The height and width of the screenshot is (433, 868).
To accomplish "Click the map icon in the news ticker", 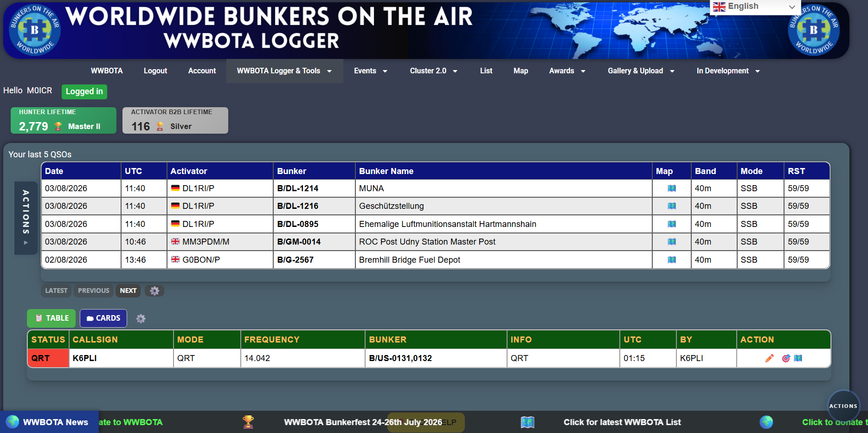I will [527, 422].
